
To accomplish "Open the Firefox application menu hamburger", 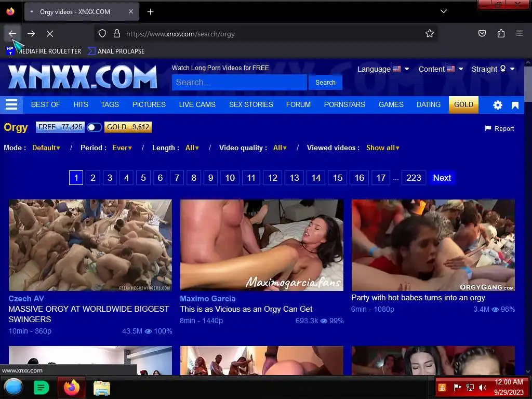I will pyautogui.click(x=520, y=33).
